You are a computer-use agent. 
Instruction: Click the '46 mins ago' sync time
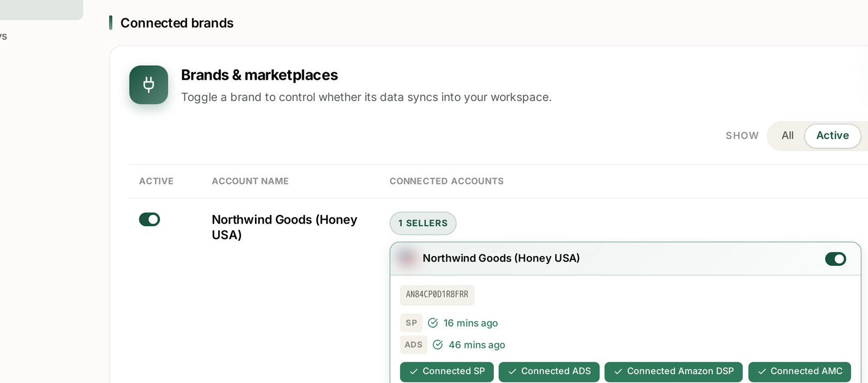tap(477, 345)
